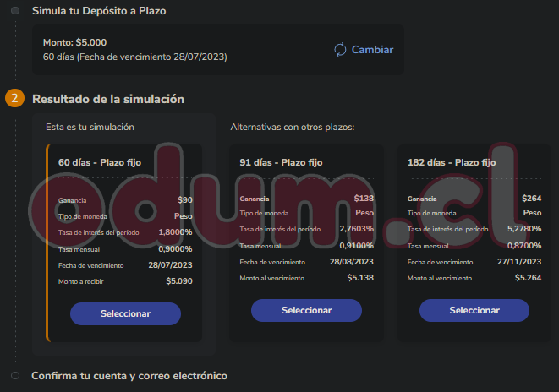Viewport: 559px width, 392px height.
Task: Click the $5.264 Monto al vencimiento value
Action: coord(528,278)
